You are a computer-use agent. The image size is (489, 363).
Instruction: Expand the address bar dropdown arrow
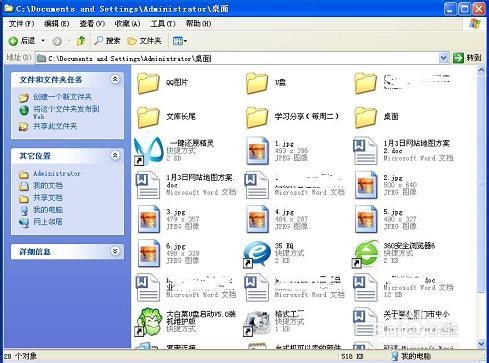pos(443,58)
